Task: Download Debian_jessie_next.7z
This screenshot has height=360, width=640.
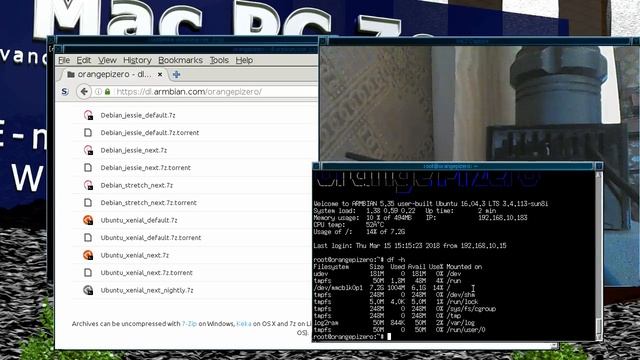Action: coord(134,150)
